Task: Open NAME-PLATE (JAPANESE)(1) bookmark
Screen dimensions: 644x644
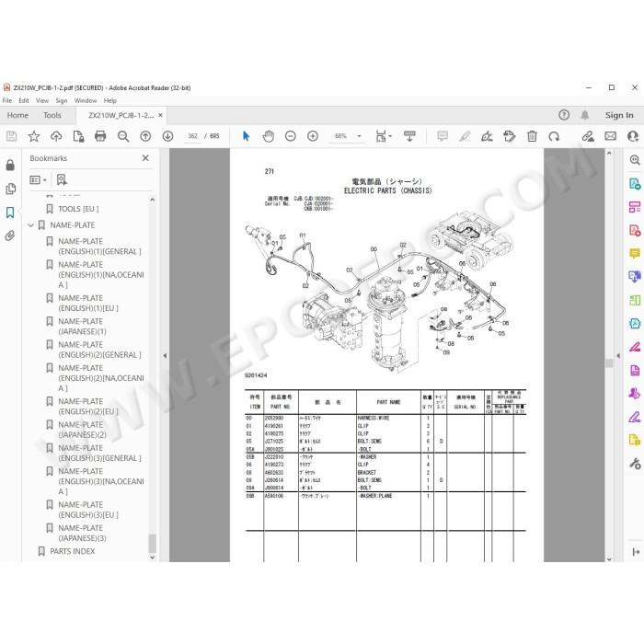Action: [x=82, y=327]
